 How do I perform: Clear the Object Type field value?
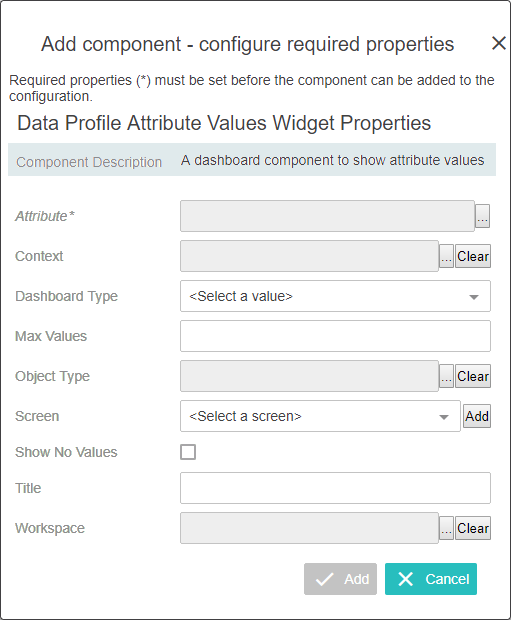(473, 376)
